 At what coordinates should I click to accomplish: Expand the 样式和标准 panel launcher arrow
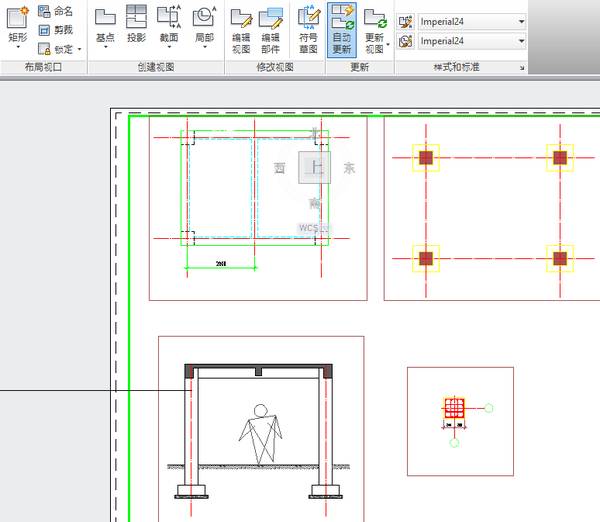[521, 68]
